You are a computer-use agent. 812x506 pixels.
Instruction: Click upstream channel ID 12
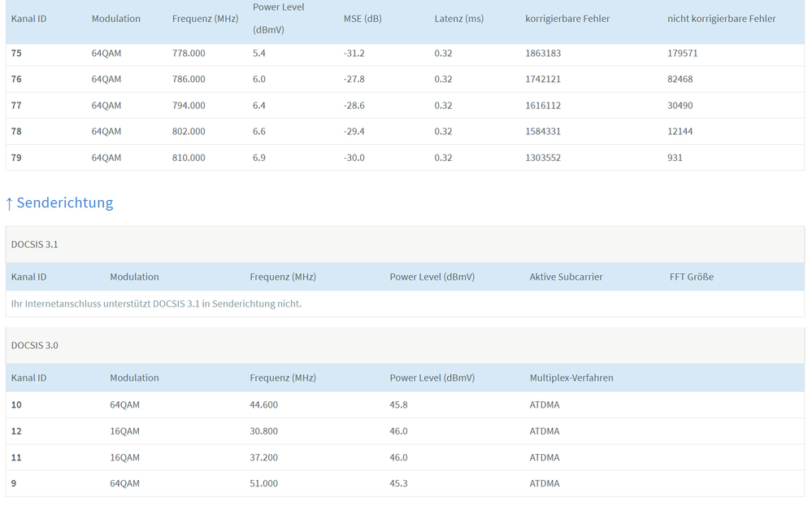(x=16, y=431)
